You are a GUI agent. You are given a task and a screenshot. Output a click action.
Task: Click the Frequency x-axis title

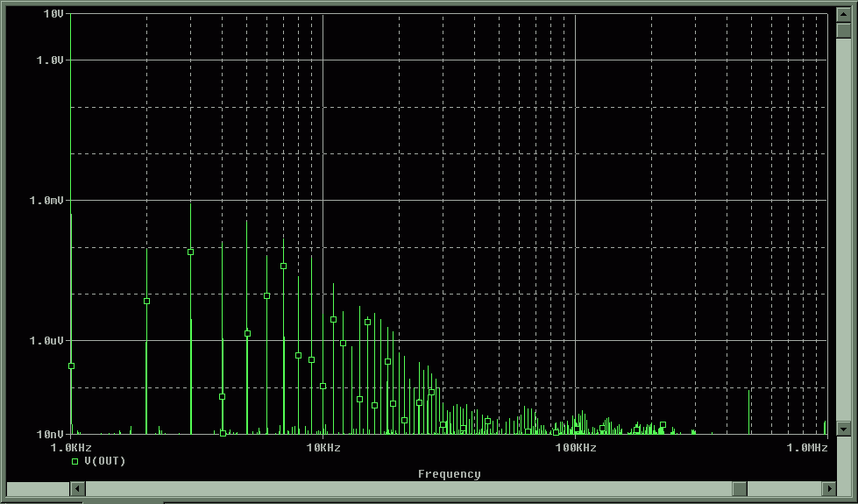pos(449,474)
